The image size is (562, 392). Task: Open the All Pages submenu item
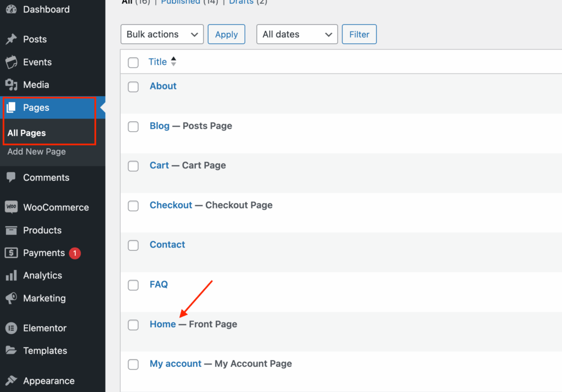pos(26,133)
